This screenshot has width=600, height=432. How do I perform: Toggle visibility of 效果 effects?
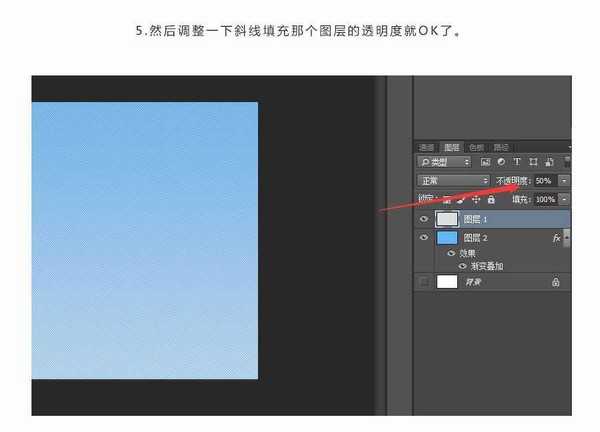[451, 253]
